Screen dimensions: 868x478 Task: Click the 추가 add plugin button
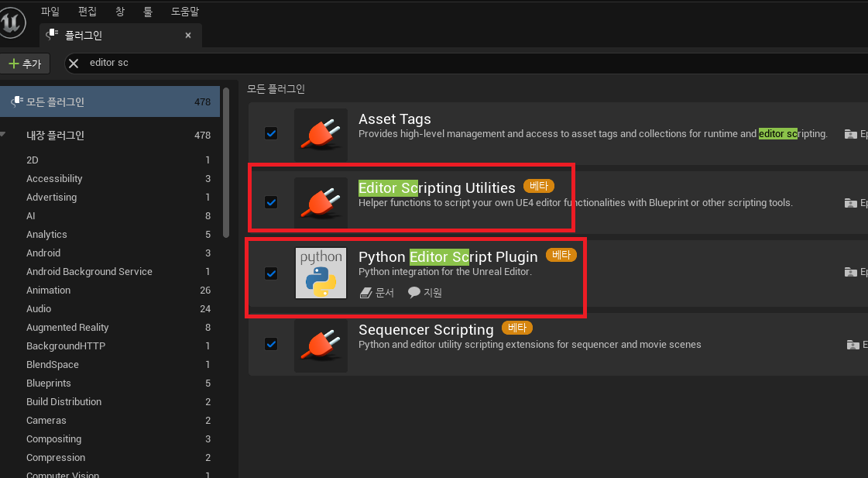25,64
